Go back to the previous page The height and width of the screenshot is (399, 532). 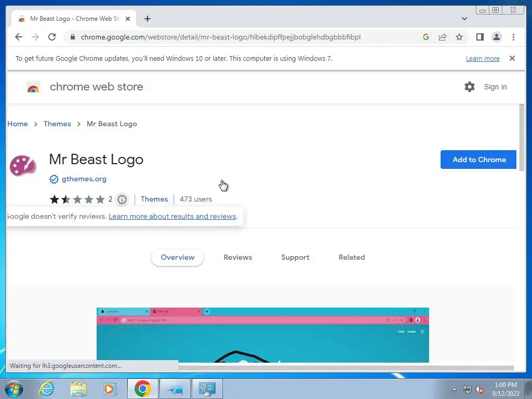19,37
